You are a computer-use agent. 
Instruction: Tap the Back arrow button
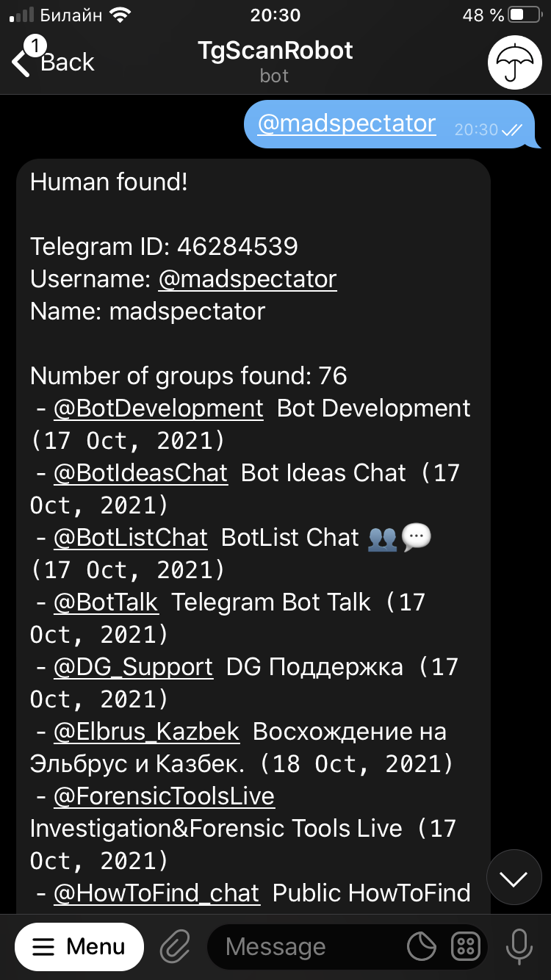[53, 62]
